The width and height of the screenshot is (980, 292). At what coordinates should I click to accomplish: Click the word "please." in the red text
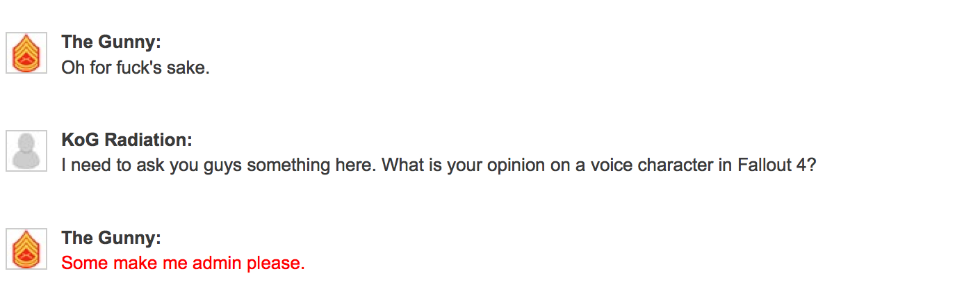pyautogui.click(x=281, y=264)
